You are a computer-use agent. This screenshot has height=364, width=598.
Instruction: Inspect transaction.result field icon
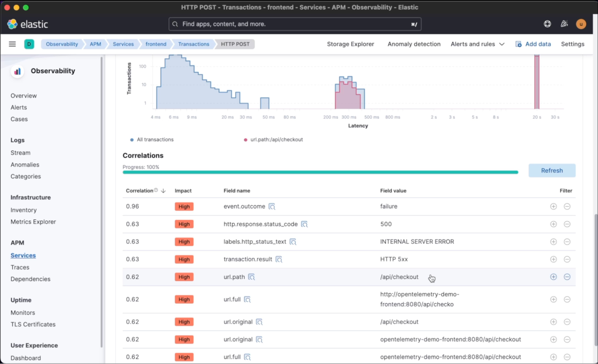point(279,259)
